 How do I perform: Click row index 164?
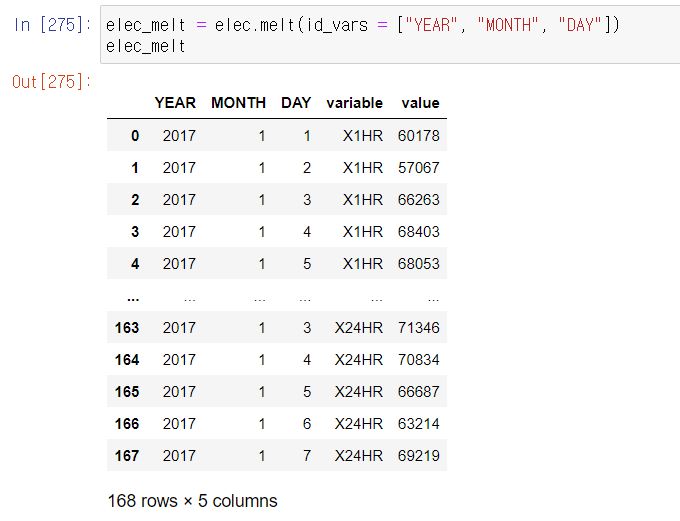(x=127, y=360)
